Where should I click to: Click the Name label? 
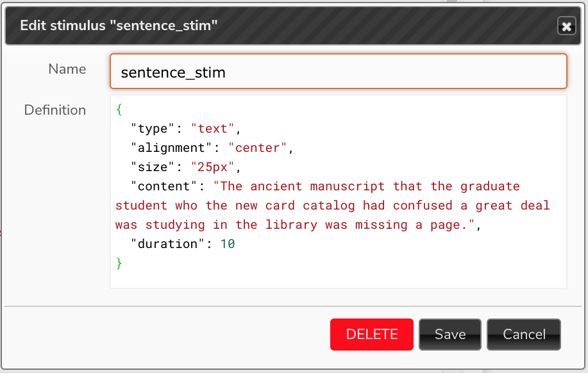click(67, 69)
